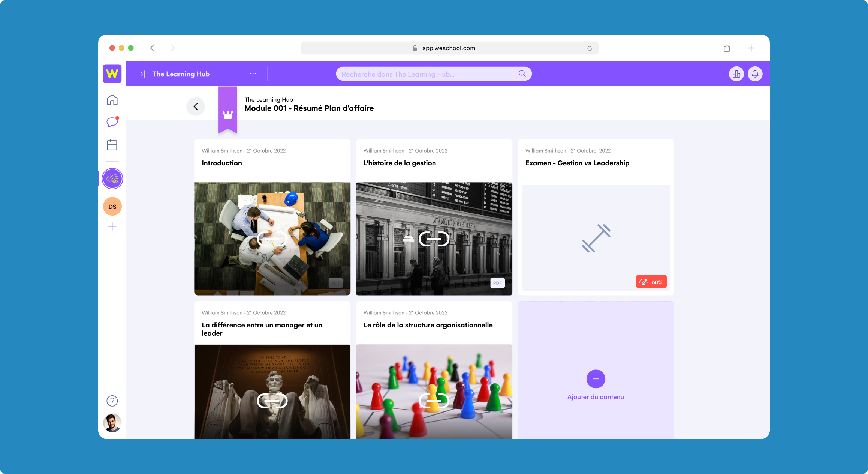Add a new group with plus icon
The image size is (868, 474).
[x=112, y=226]
